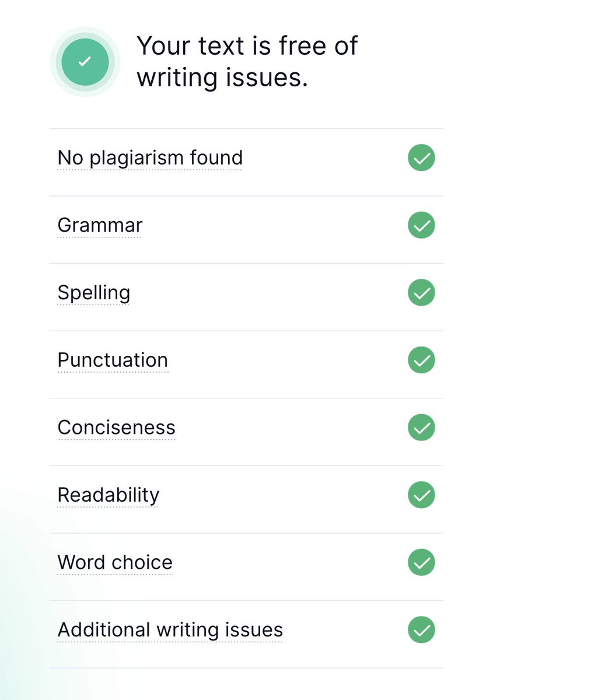Click empty space in the Punctuation row
The width and height of the screenshot is (591, 700).
[286, 360]
